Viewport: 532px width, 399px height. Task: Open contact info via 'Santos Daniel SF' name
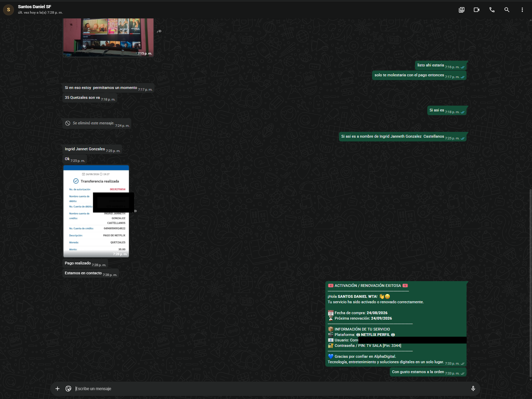(x=34, y=6)
